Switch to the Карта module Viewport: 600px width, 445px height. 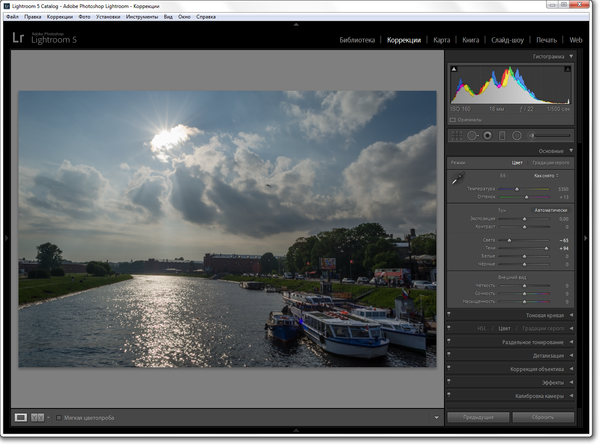pyautogui.click(x=442, y=40)
